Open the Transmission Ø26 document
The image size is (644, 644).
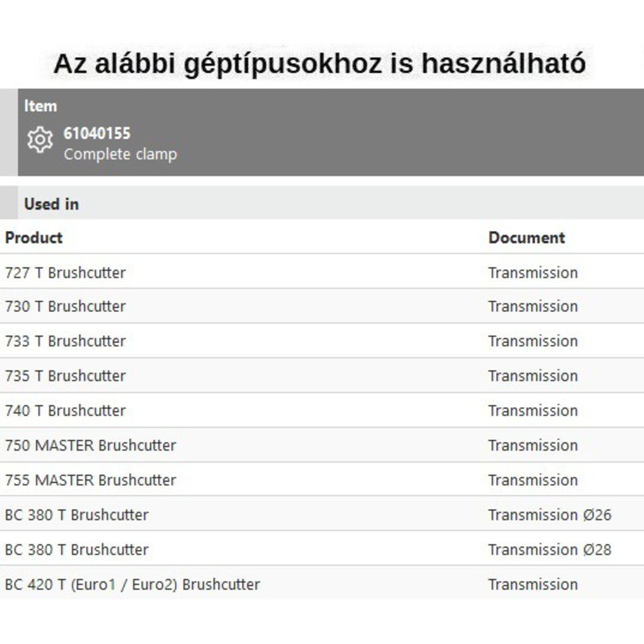tap(549, 515)
